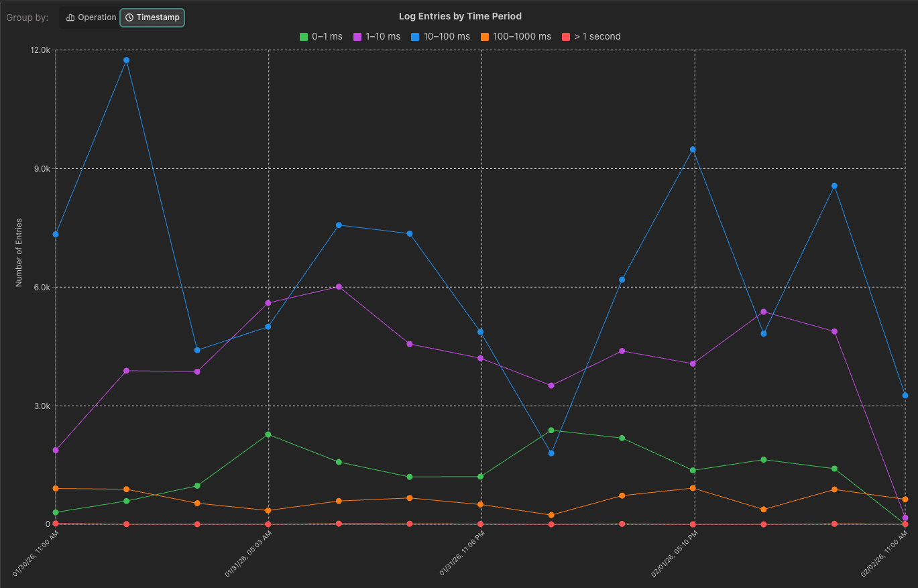Viewport: 918px width, 588px height.
Task: Click the highest blue data point near 12k
Action: pyautogui.click(x=125, y=60)
